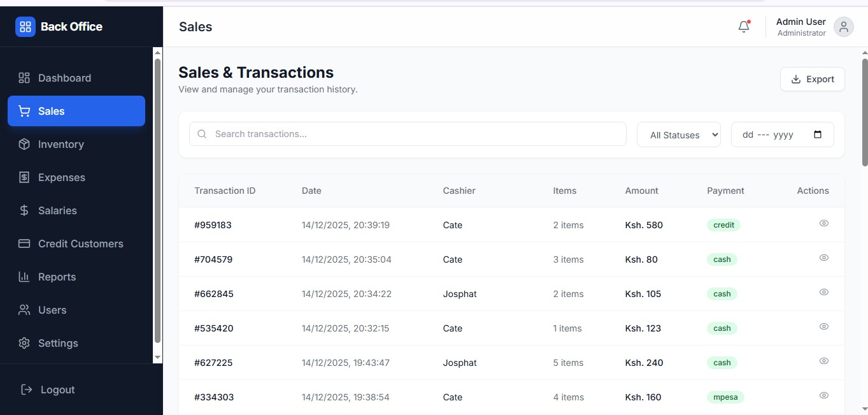Click the Back Office logo icon
The height and width of the screenshot is (415, 868).
(25, 27)
